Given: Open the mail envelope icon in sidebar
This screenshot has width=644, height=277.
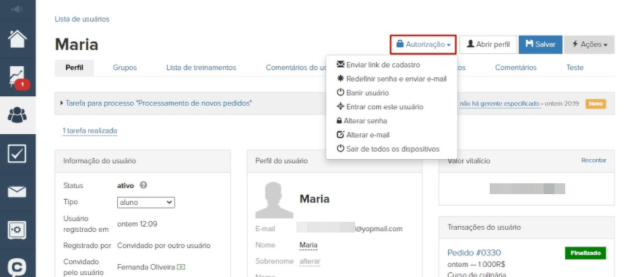Looking at the screenshot, I should [18, 192].
